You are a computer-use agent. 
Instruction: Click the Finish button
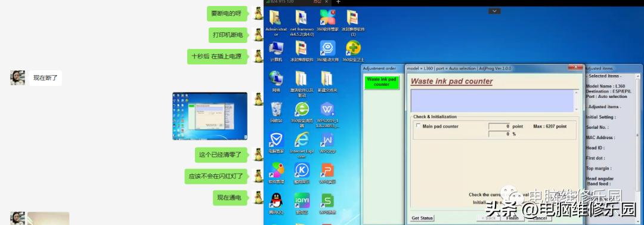click(513, 218)
